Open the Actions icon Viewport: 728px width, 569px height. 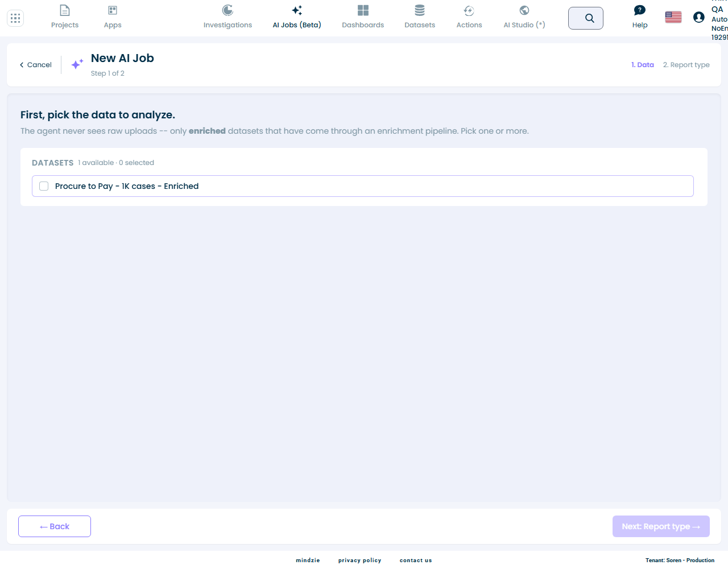tap(469, 10)
